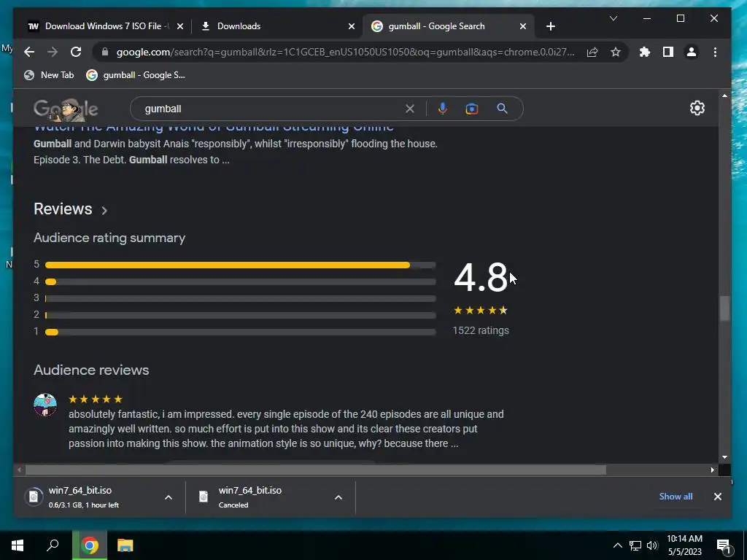Open Chrome's three-dot menu
Image resolution: width=747 pixels, height=560 pixels.
tap(715, 52)
